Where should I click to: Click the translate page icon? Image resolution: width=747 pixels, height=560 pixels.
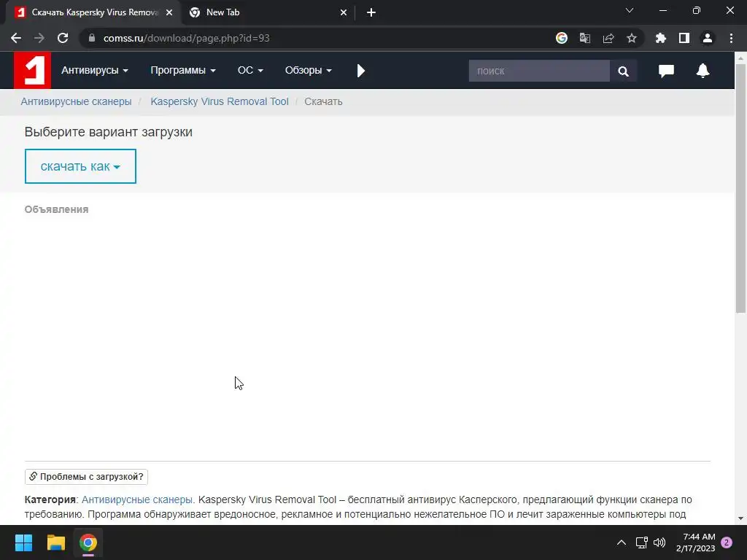pyautogui.click(x=585, y=38)
